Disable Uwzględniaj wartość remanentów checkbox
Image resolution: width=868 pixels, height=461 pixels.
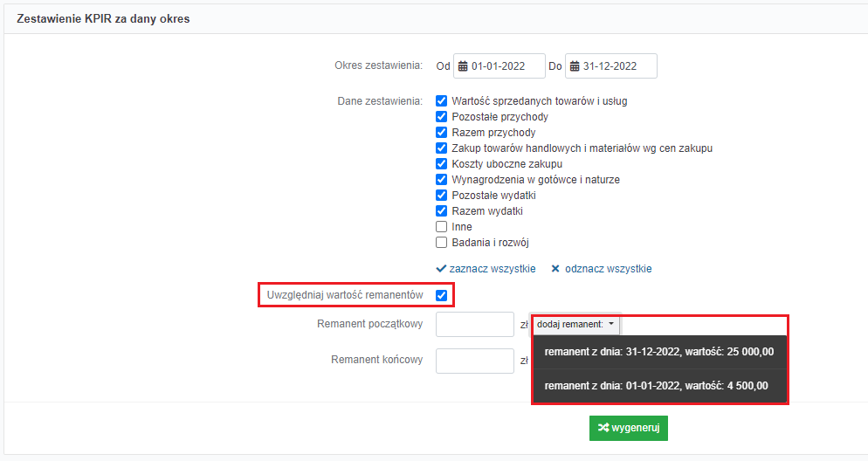[441, 295]
